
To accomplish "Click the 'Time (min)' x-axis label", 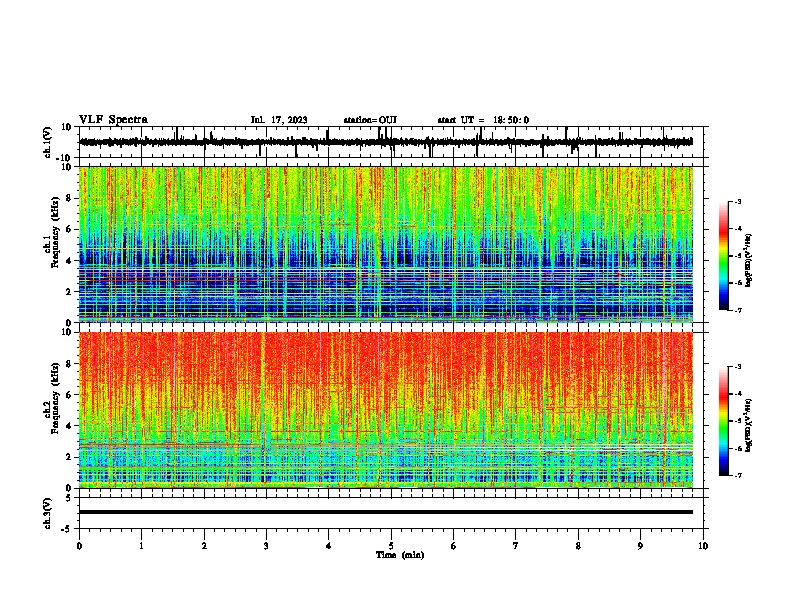I will coord(400,555).
